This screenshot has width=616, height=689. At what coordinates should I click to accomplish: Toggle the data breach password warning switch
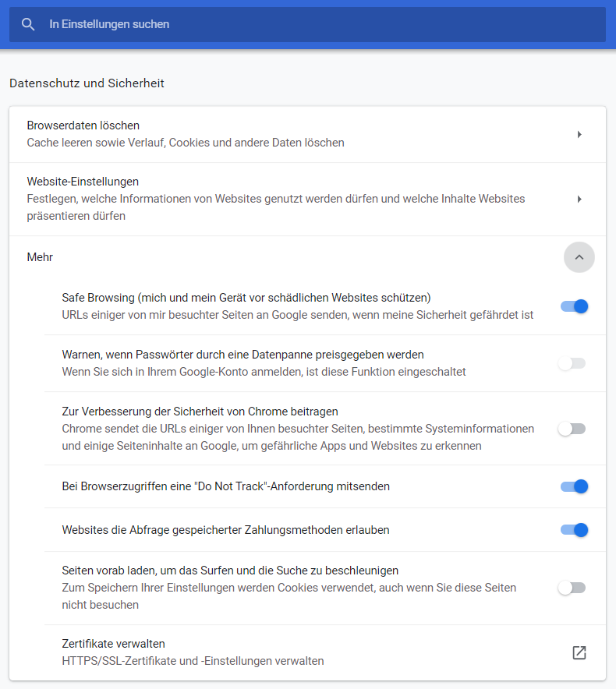[x=572, y=363]
